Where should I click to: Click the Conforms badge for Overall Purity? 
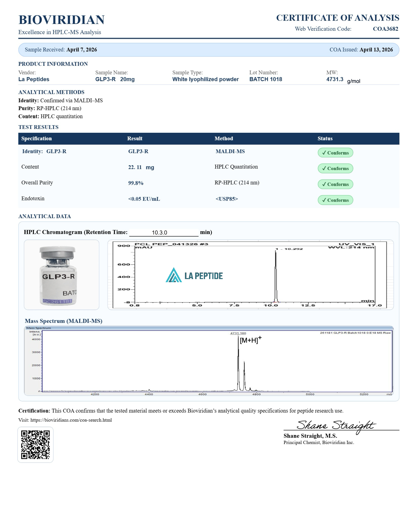pyautogui.click(x=335, y=184)
